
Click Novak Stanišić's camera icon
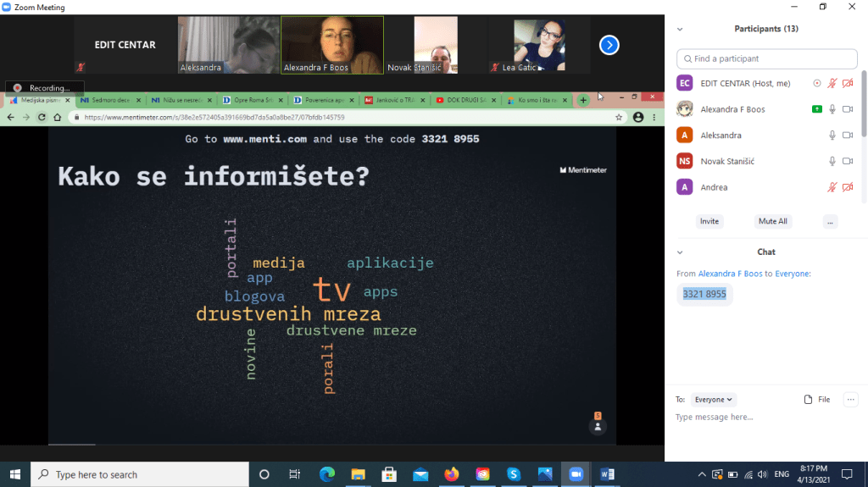848,161
